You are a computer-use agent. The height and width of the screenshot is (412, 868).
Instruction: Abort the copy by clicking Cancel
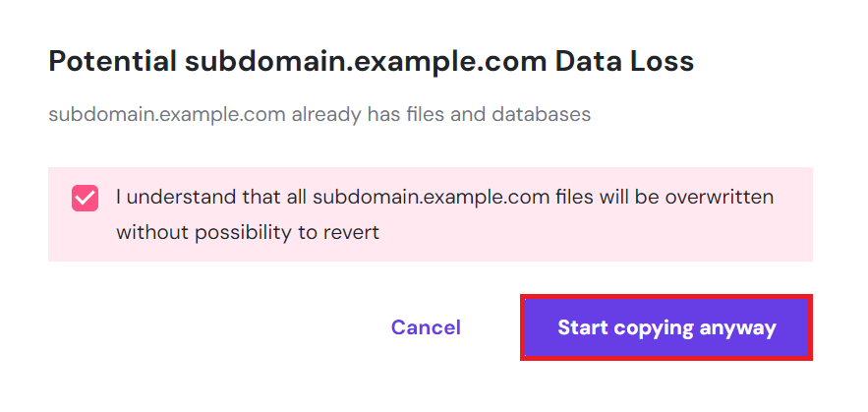[x=426, y=327]
